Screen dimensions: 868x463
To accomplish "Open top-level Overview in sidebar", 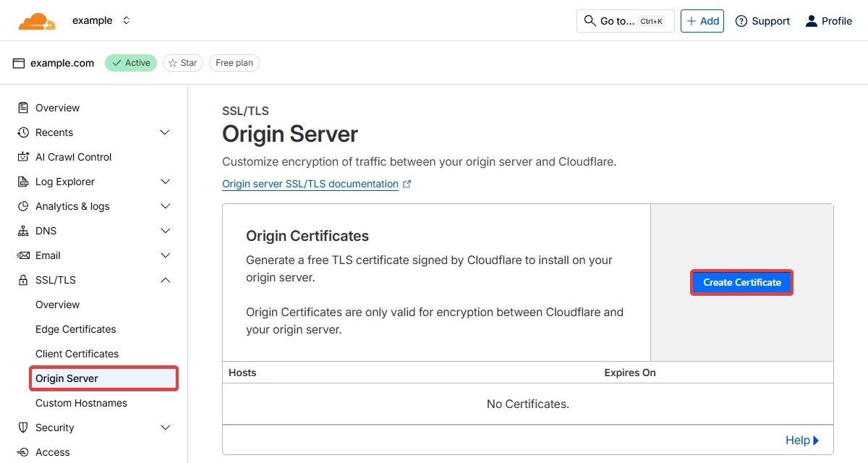I will coord(57,108).
